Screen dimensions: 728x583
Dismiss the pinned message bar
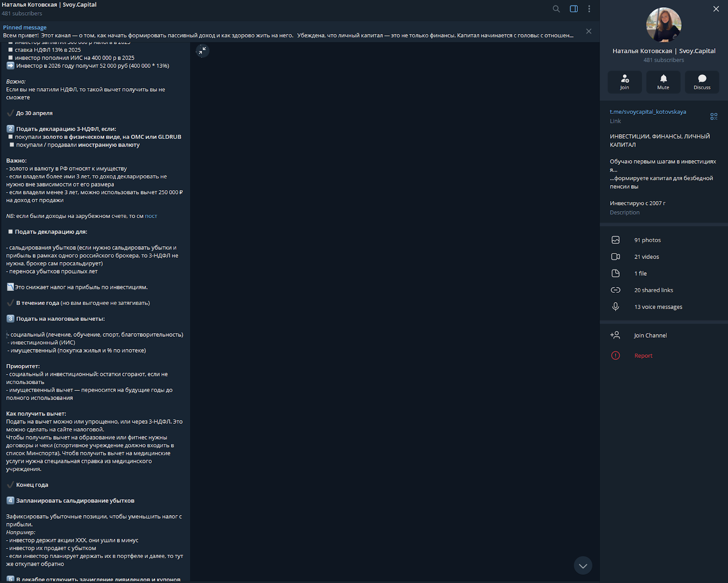[589, 31]
